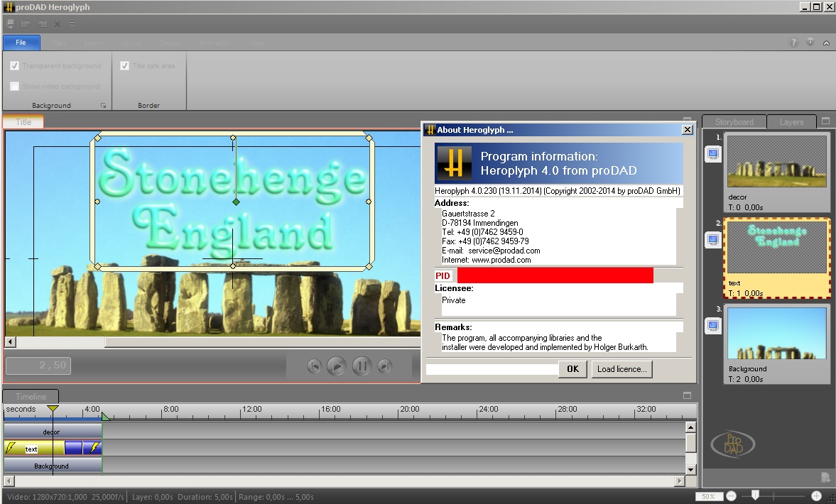Viewport: 836px width, 504px height.
Task: Select the Background storyboard thumbnail
Action: tap(777, 334)
